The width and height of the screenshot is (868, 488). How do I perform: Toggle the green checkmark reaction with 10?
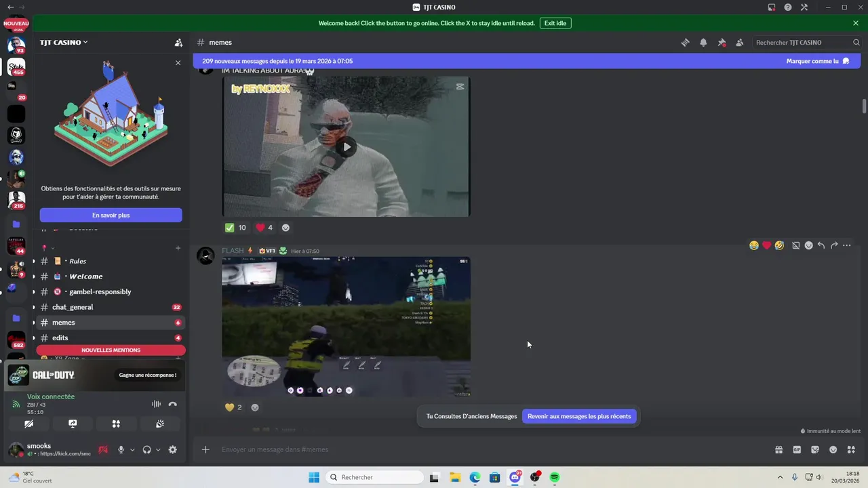(235, 228)
